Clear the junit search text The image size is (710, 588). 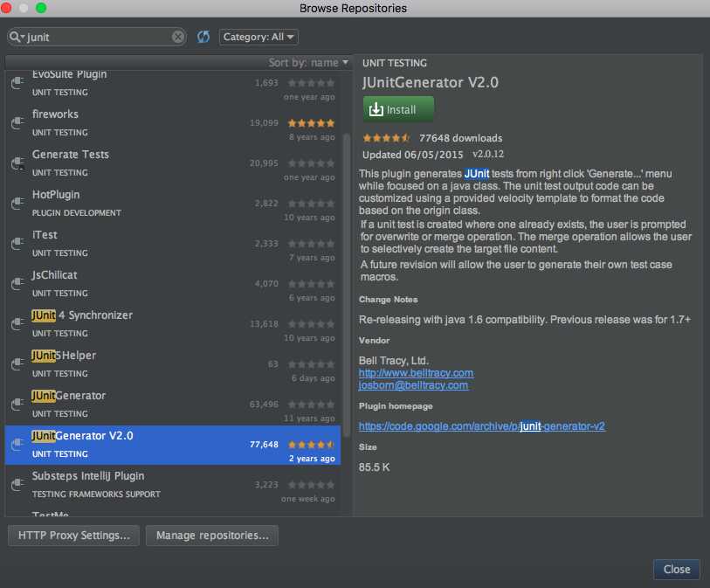click(178, 37)
